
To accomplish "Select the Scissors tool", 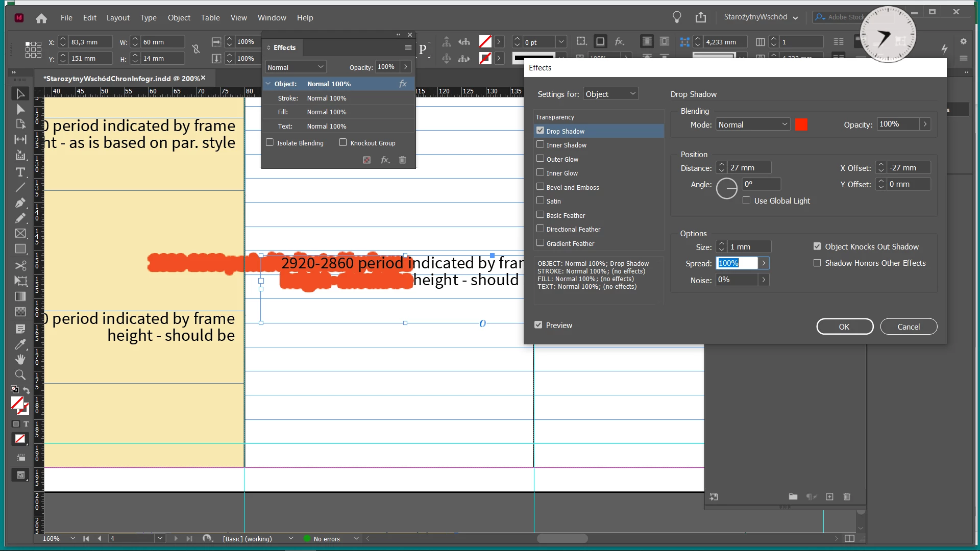I will pyautogui.click(x=20, y=266).
